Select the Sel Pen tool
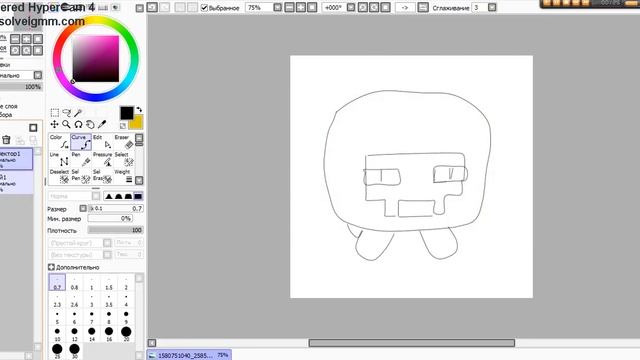Viewport: 640px width, 360px height. click(81, 176)
